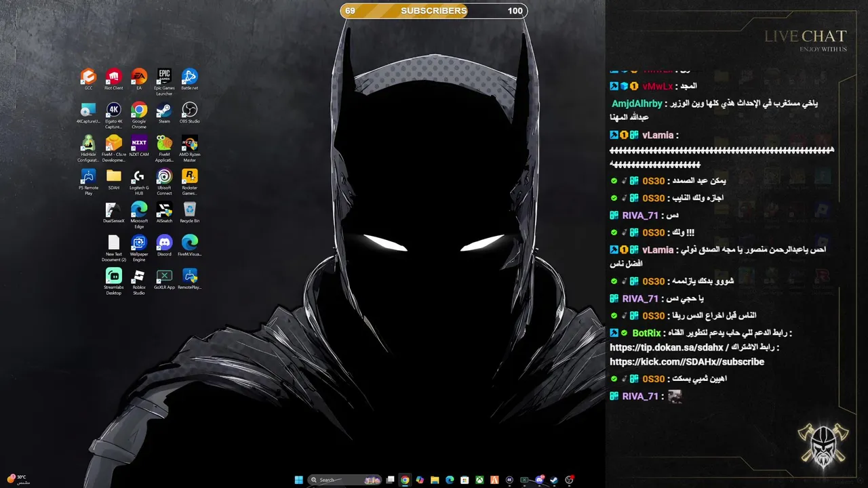The width and height of the screenshot is (868, 488).
Task: Click username vMwLx in chat
Action: [x=658, y=86]
